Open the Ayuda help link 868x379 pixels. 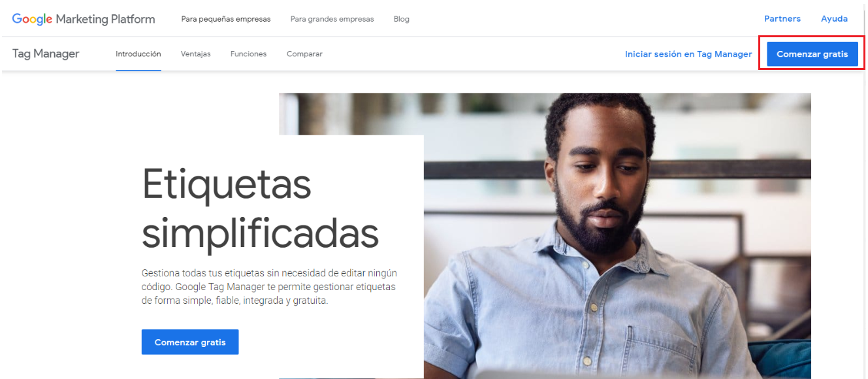[835, 19]
